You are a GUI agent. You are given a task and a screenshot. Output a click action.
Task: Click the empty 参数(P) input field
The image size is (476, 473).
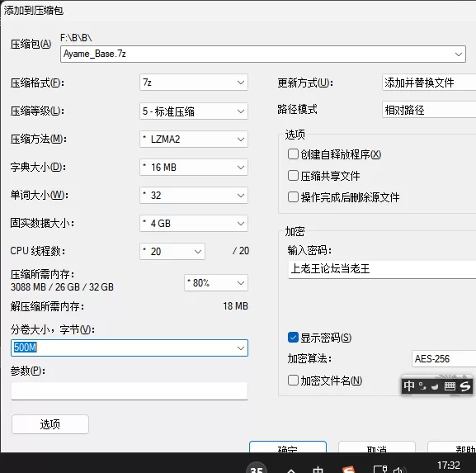point(130,391)
